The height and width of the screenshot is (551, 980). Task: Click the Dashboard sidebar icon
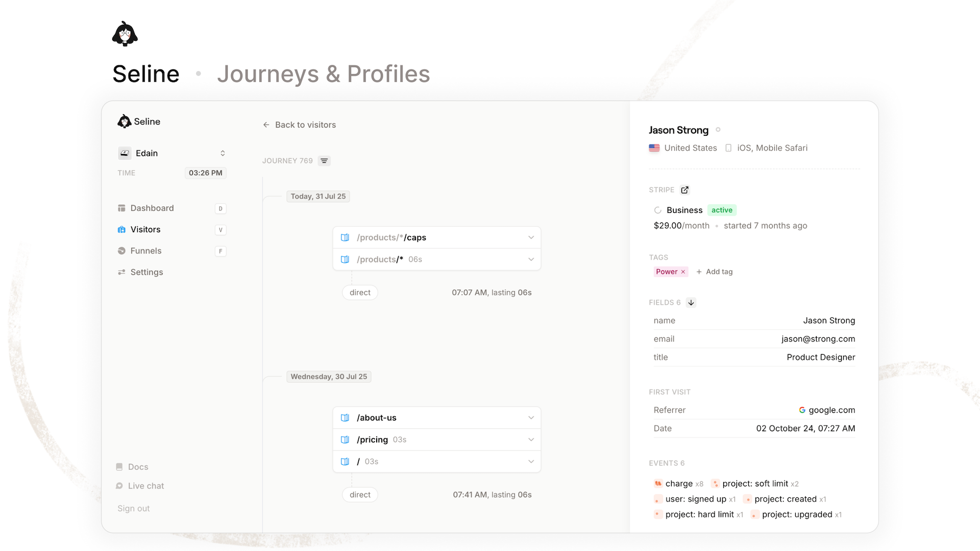coord(121,208)
